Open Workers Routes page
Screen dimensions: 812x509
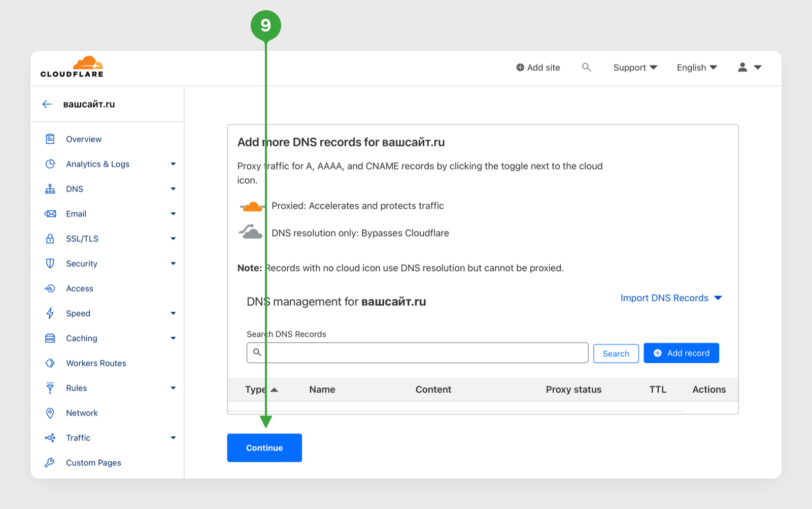96,363
